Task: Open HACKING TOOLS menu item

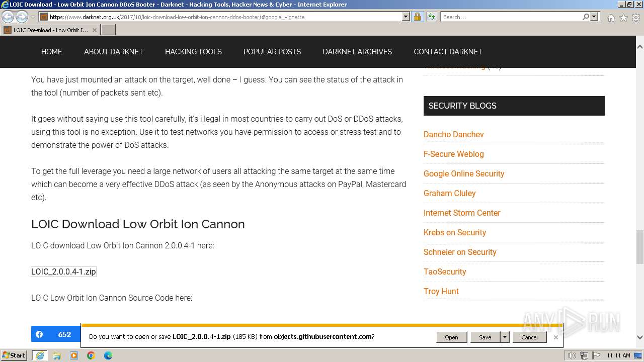Action: 193,52
